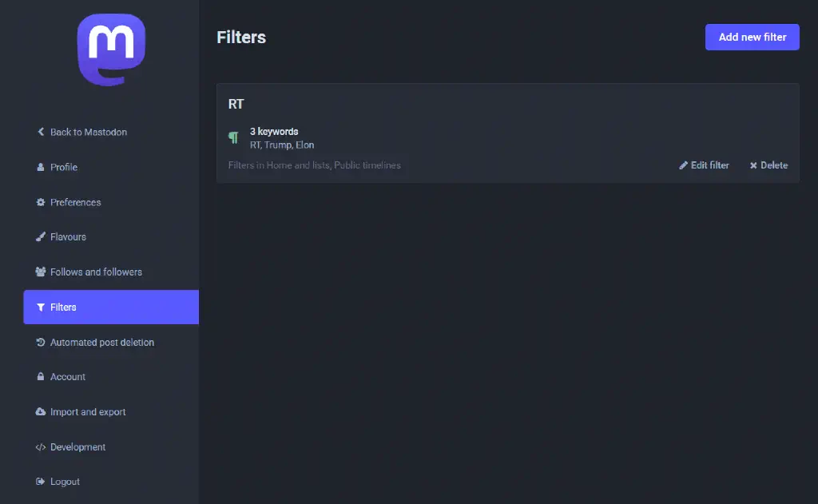The width and height of the screenshot is (818, 504).
Task: Click the X icon beside Delete
Action: coord(753,165)
